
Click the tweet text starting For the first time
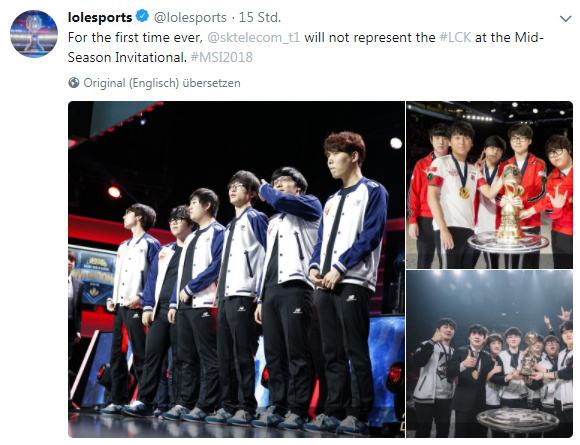(306, 47)
